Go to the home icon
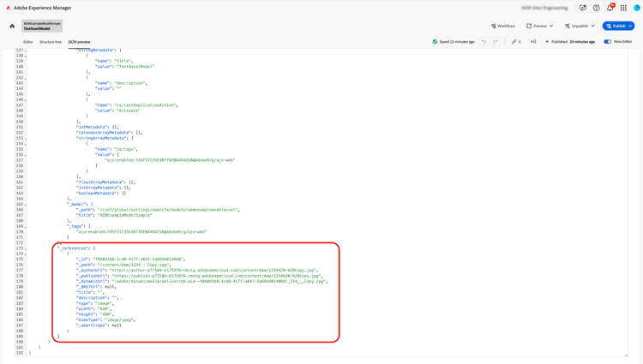Screen dimensions: 643x364 click(12, 27)
